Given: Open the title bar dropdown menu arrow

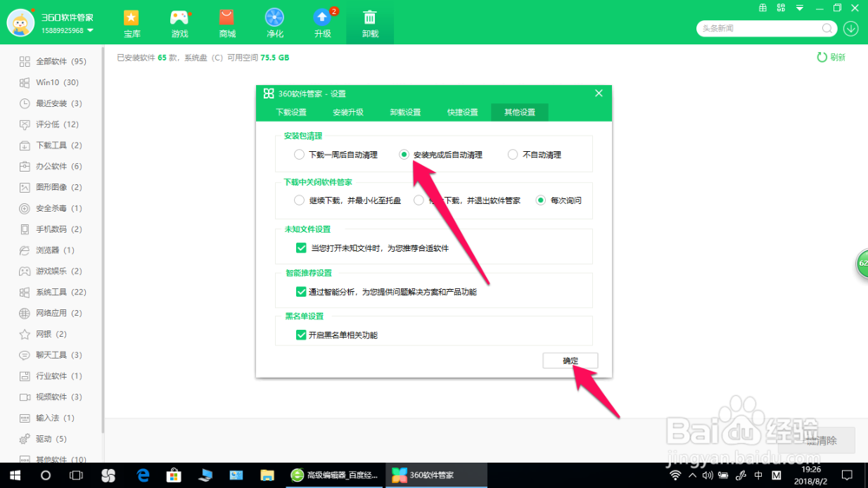Looking at the screenshot, I should pos(799,9).
